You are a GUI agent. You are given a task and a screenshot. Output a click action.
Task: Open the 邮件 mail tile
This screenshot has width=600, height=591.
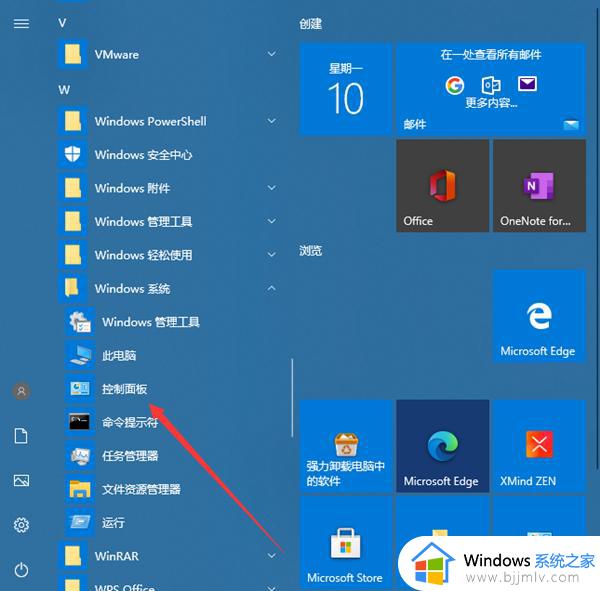[491, 89]
